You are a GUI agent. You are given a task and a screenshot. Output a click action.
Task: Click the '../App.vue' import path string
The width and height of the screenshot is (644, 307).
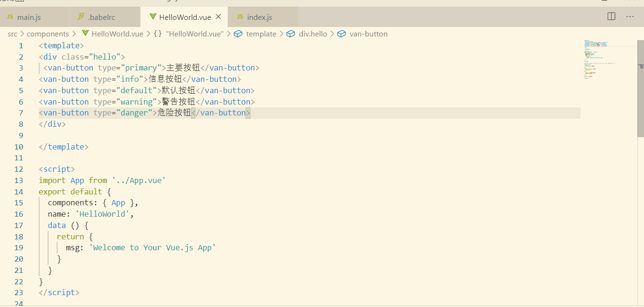[x=139, y=181]
